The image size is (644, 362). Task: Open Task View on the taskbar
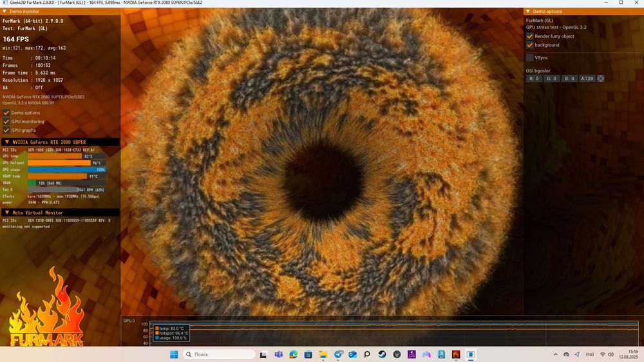click(x=263, y=354)
